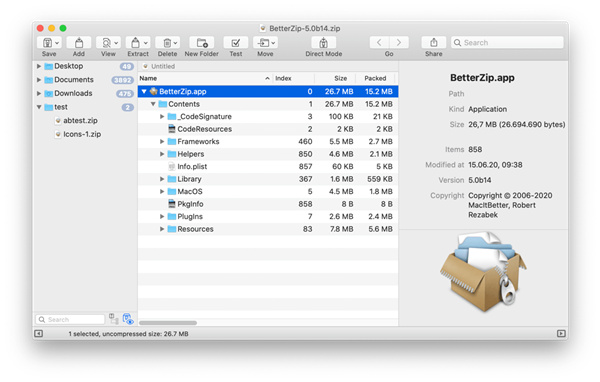
Task: Click the Move toolbar icon
Action: coord(263,42)
